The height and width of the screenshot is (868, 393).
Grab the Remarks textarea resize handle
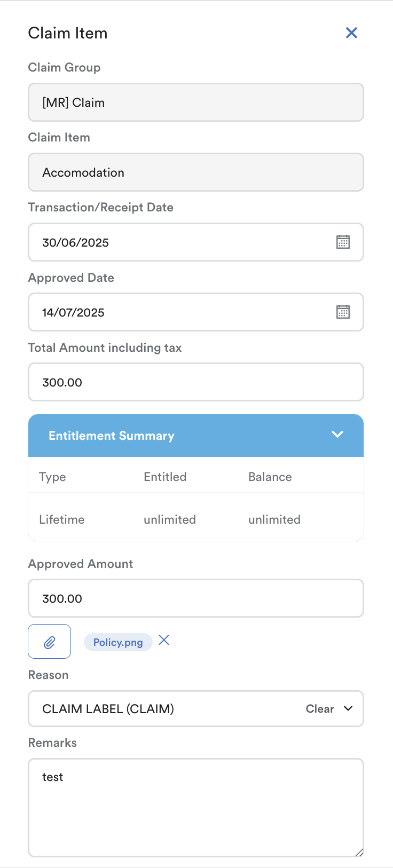pos(359,853)
